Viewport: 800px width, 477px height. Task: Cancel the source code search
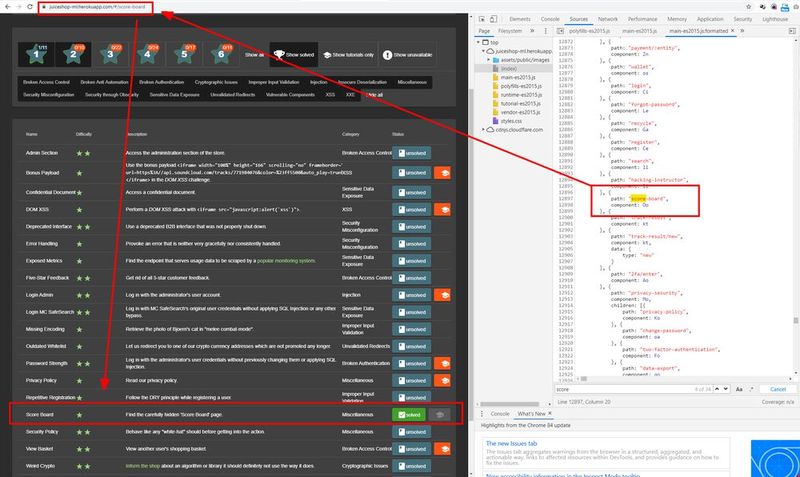778,389
